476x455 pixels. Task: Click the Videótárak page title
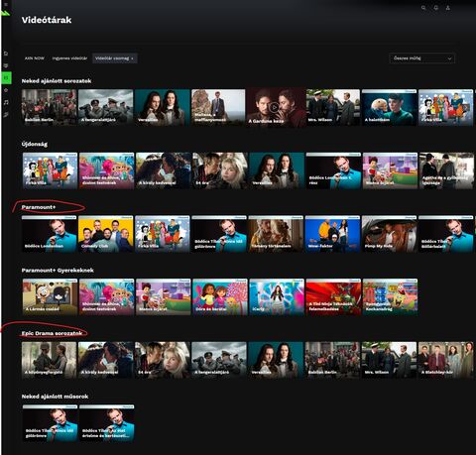coord(47,20)
